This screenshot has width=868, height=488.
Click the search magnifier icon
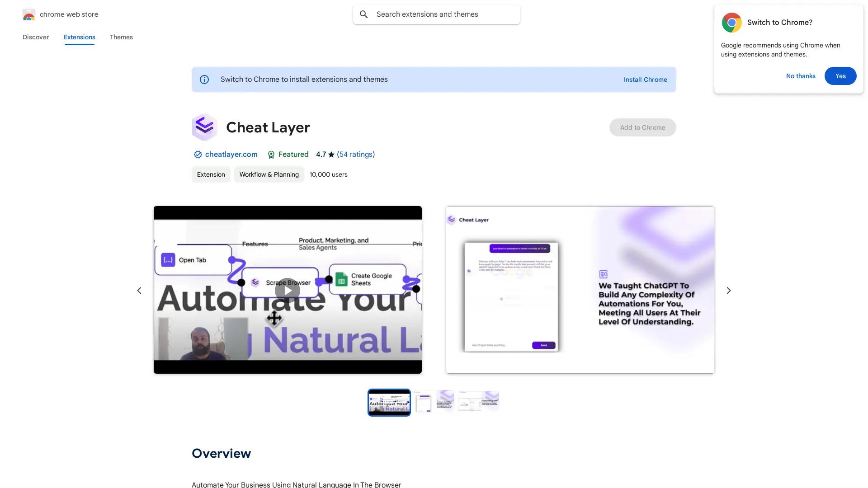(x=364, y=14)
